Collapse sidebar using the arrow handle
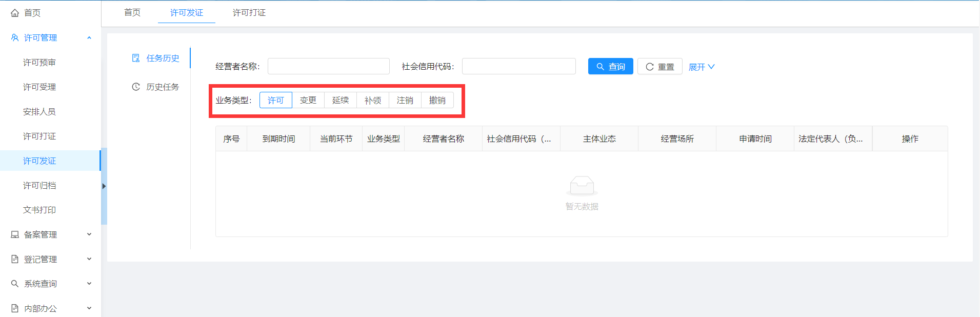 104,186
